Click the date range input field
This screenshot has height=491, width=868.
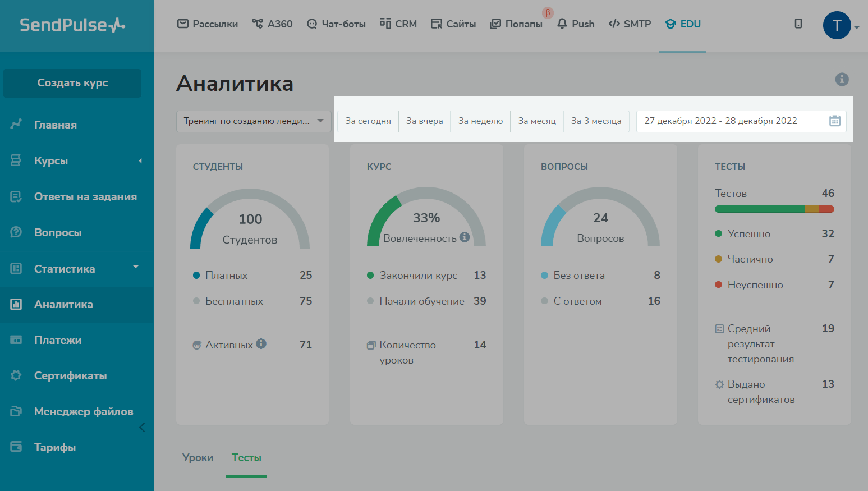coord(741,121)
